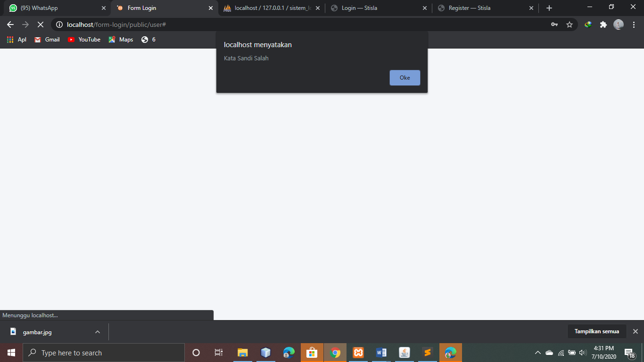Open the Windows Start menu

point(11,353)
